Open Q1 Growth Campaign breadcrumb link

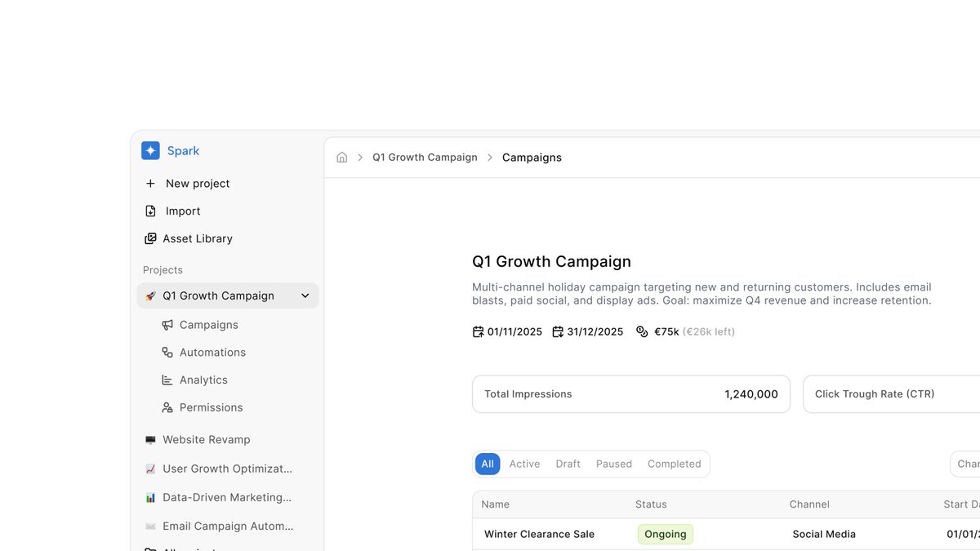(x=425, y=158)
